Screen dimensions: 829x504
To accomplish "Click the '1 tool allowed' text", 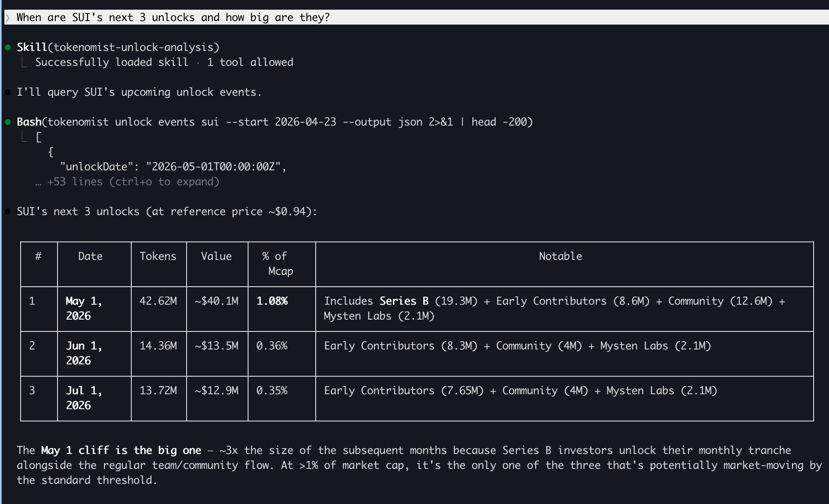I will coord(250,62).
